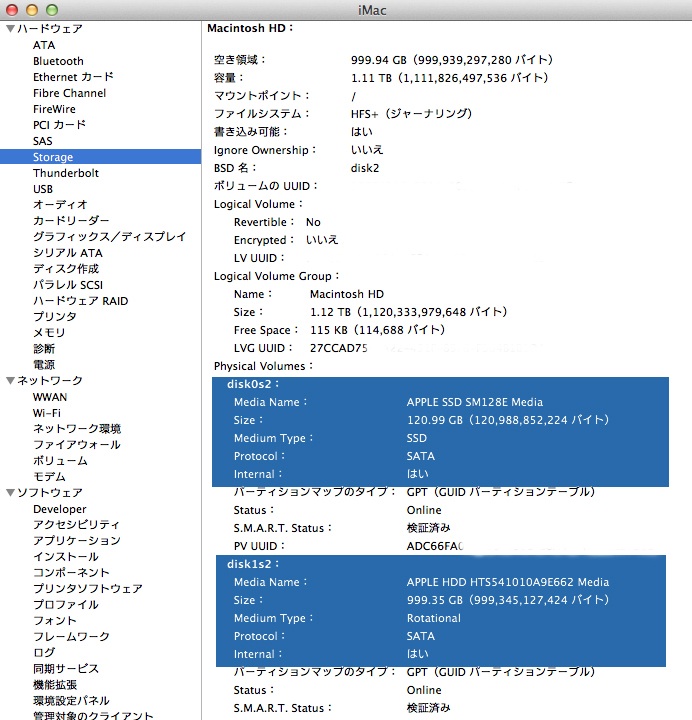This screenshot has width=692, height=720.
Task: Click the Macintosh HD heading
Action: coord(250,28)
